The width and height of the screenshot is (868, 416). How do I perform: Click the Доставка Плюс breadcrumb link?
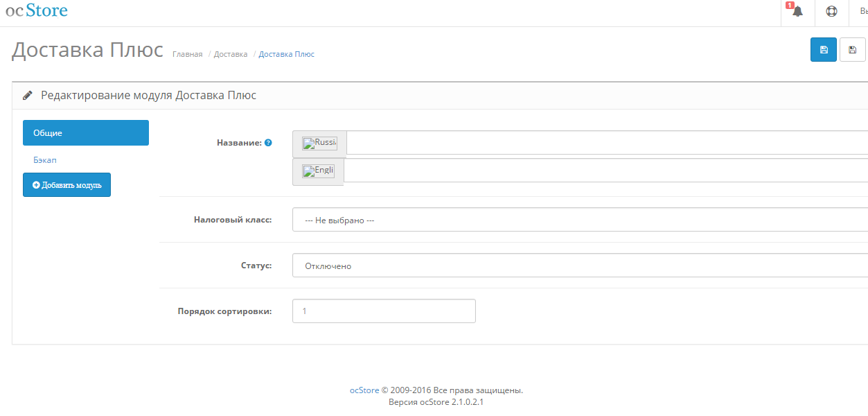click(x=286, y=54)
